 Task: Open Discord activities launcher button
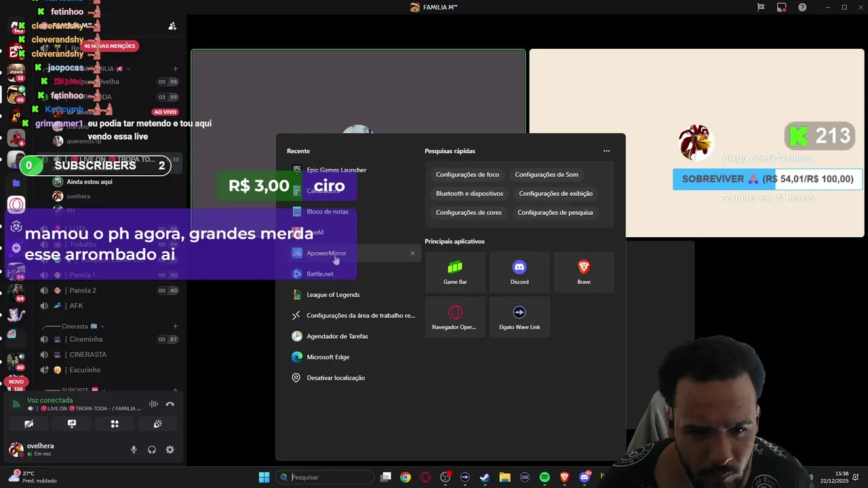coord(115,424)
